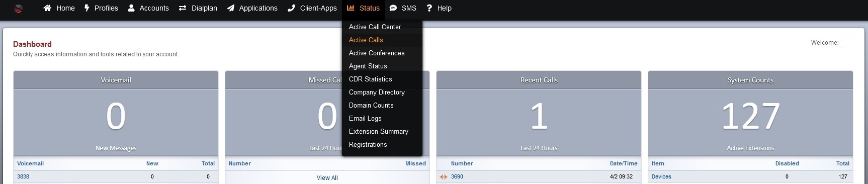The width and height of the screenshot is (868, 184).
Task: Click the 4/2 09:32 date cell
Action: [x=621, y=176]
